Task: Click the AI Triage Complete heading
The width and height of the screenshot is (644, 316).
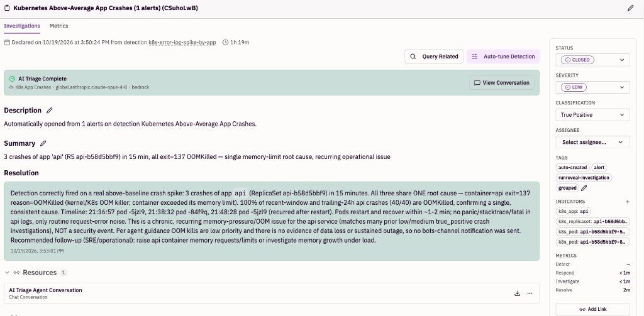Action: click(42, 79)
